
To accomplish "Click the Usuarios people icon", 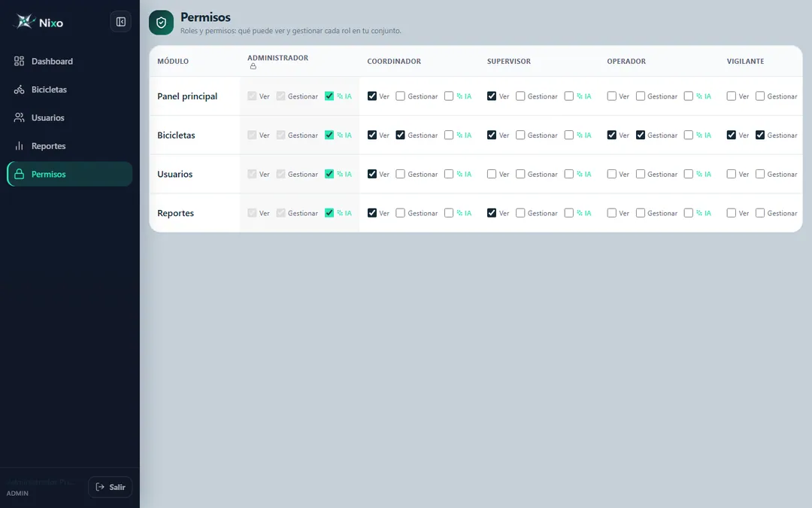I will pyautogui.click(x=19, y=117).
